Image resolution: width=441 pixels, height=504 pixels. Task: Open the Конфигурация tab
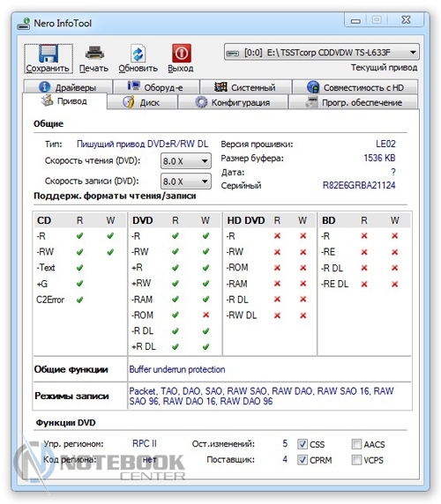point(233,102)
